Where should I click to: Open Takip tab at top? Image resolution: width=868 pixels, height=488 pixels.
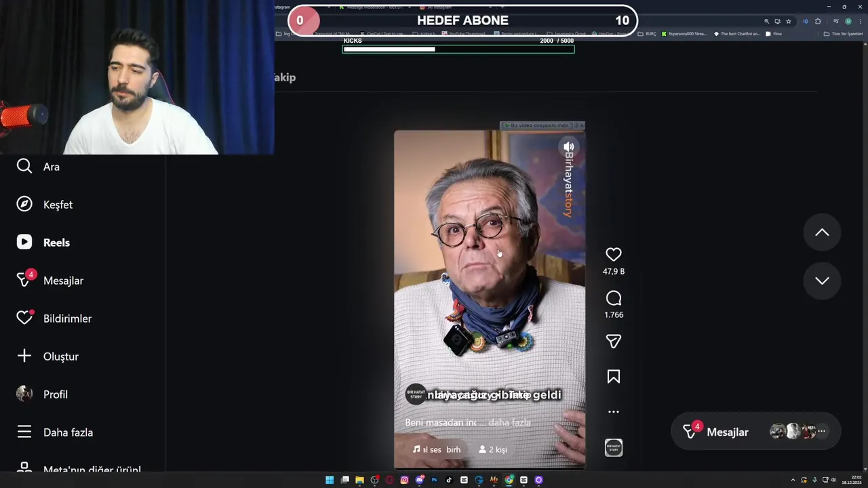[x=285, y=77]
